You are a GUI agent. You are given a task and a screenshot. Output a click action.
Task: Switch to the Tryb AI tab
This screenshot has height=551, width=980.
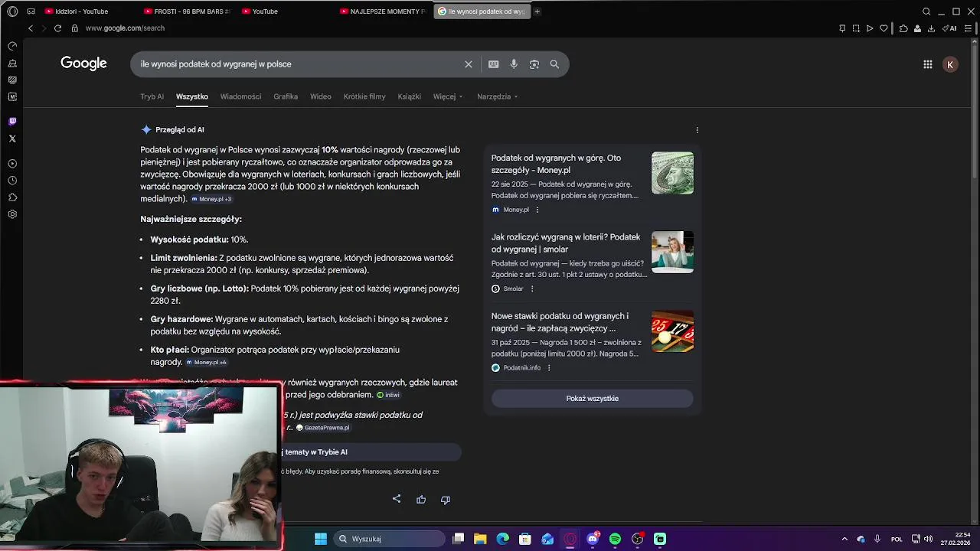[x=152, y=96]
